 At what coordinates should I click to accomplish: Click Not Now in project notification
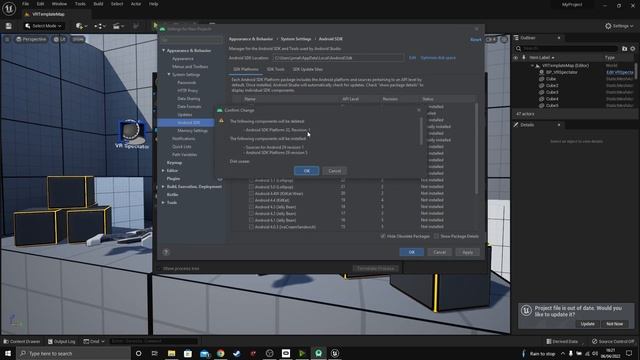(x=614, y=324)
